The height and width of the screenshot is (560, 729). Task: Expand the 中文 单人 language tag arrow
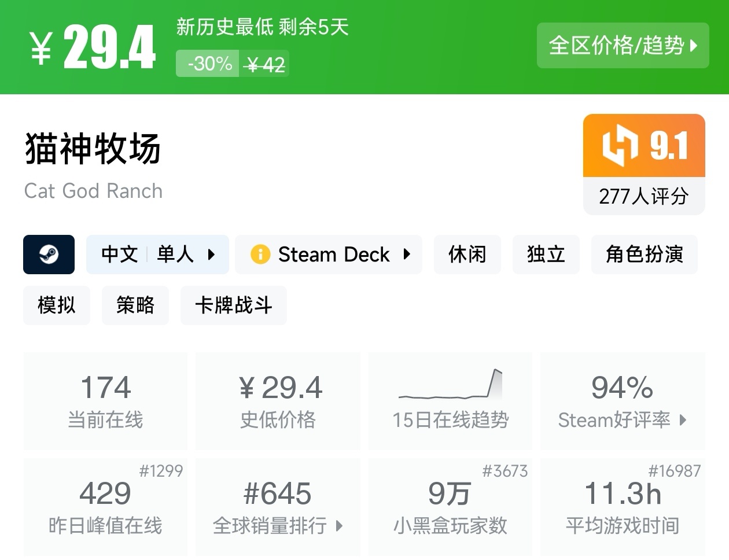[211, 255]
